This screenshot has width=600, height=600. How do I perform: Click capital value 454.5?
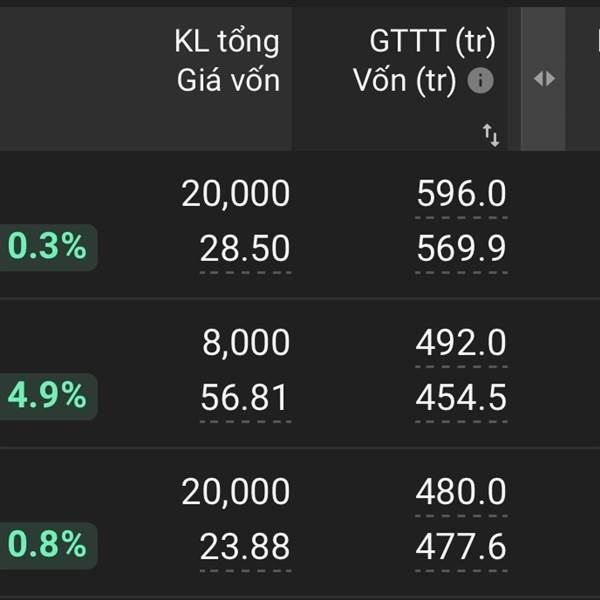click(461, 398)
